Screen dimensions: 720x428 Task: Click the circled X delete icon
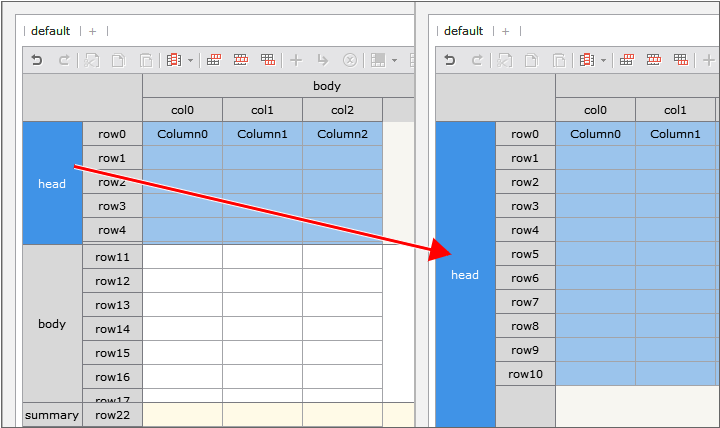coord(350,60)
